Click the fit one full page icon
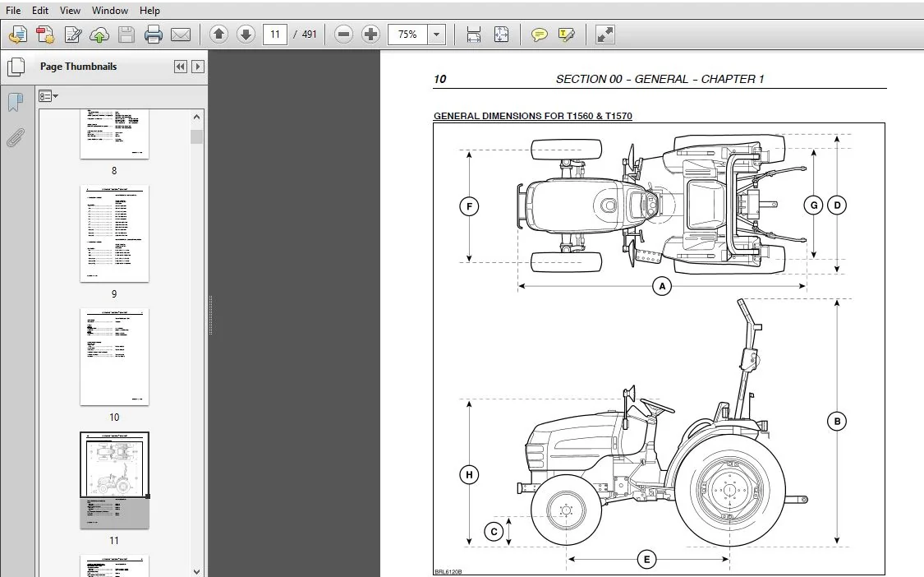Screen dimensions: 924x577 501,35
